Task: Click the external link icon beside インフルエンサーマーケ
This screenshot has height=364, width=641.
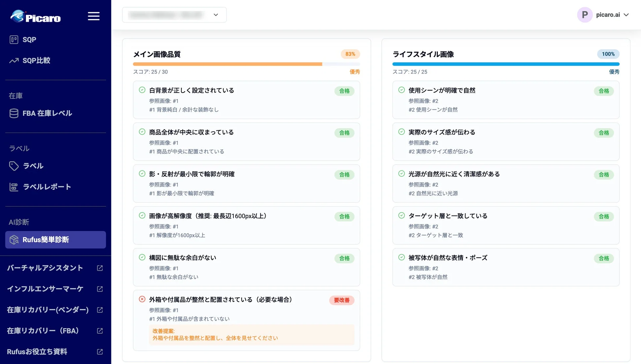Action: click(x=100, y=289)
